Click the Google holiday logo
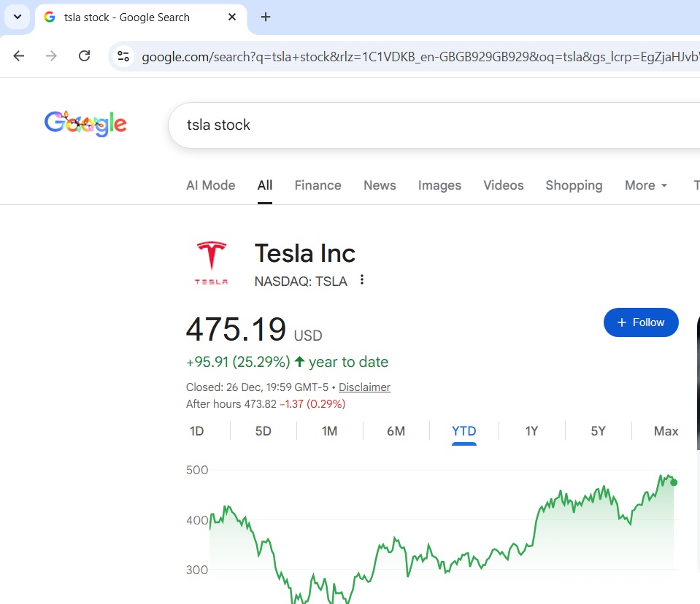 pos(85,124)
